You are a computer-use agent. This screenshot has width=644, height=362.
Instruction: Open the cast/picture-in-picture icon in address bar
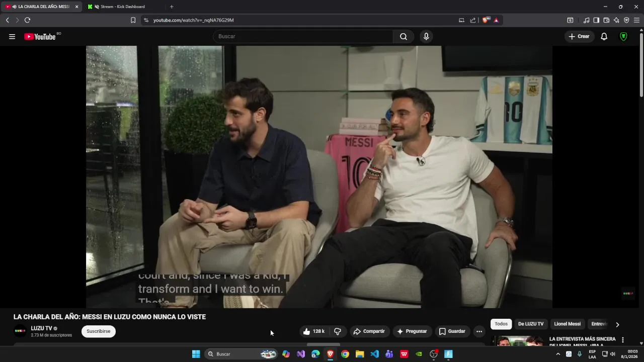click(x=461, y=20)
